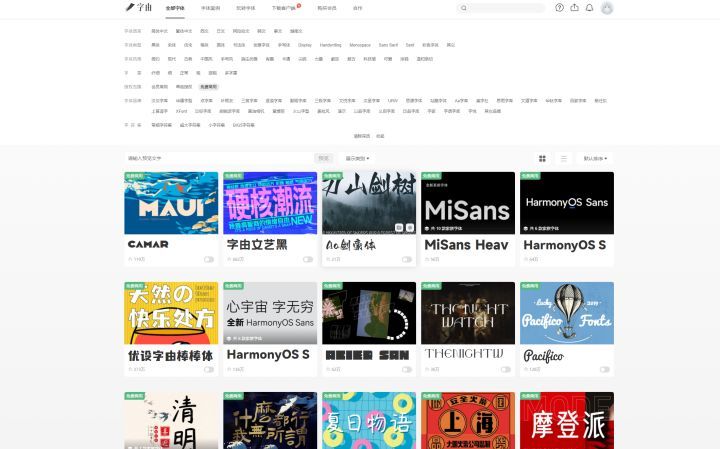
Task: Click the CAMAR font name
Action: click(x=148, y=244)
